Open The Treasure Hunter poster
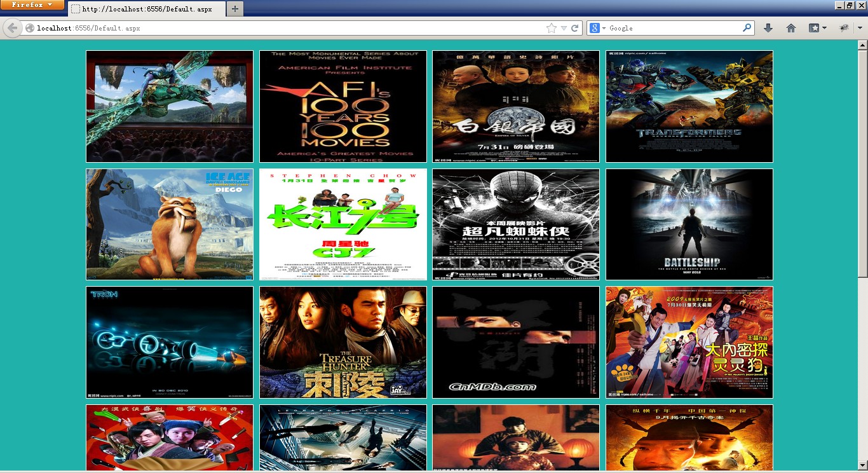The image size is (868, 473). (x=343, y=343)
